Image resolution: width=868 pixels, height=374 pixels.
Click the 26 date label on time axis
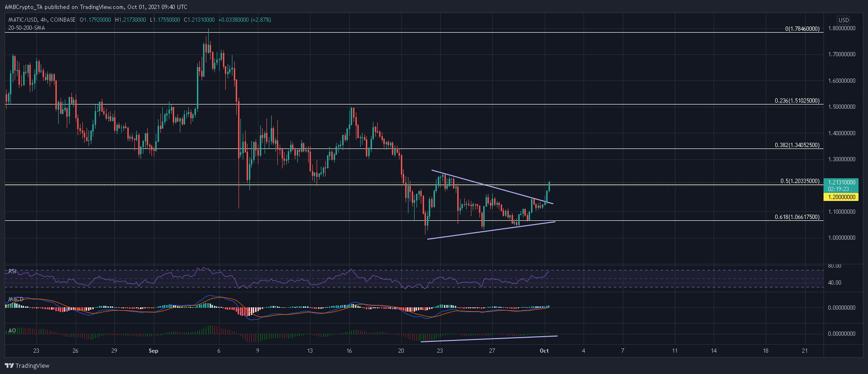click(75, 351)
